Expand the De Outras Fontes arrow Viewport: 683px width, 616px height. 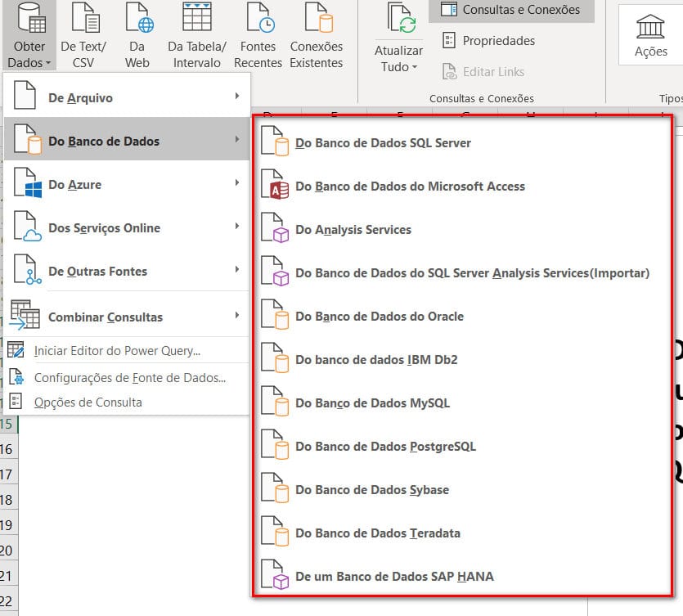click(237, 269)
